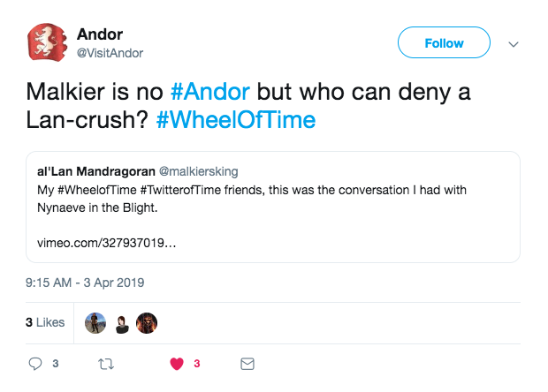The width and height of the screenshot is (548, 392).
Task: Open the #WheelOfTime hashtag in main tweet
Action: point(235,120)
